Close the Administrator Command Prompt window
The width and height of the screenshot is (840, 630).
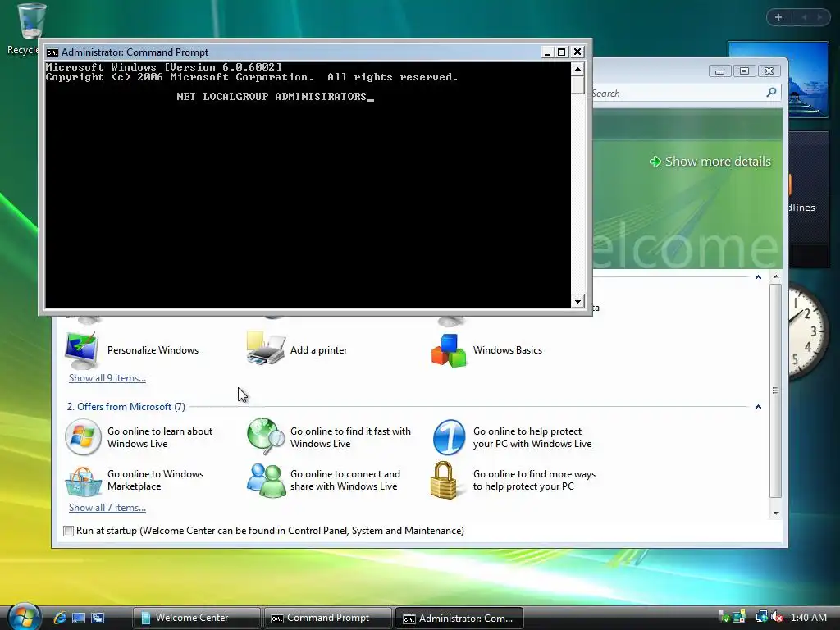(577, 52)
